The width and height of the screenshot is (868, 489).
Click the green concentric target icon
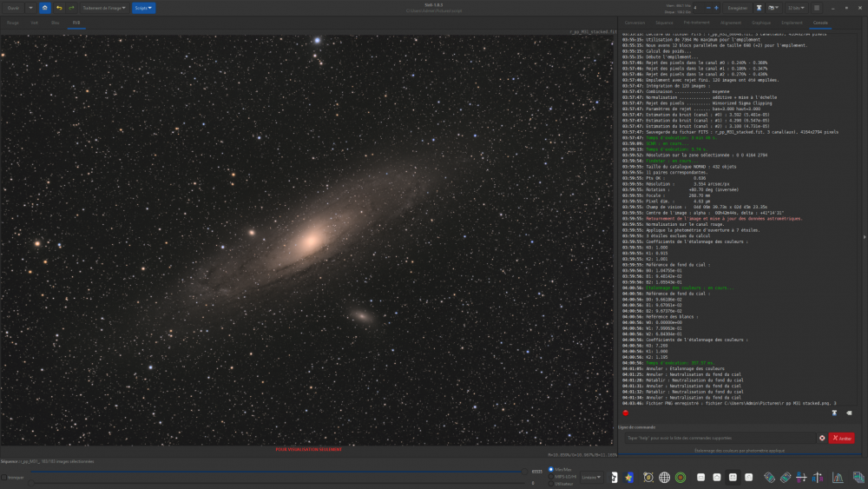pos(681,478)
